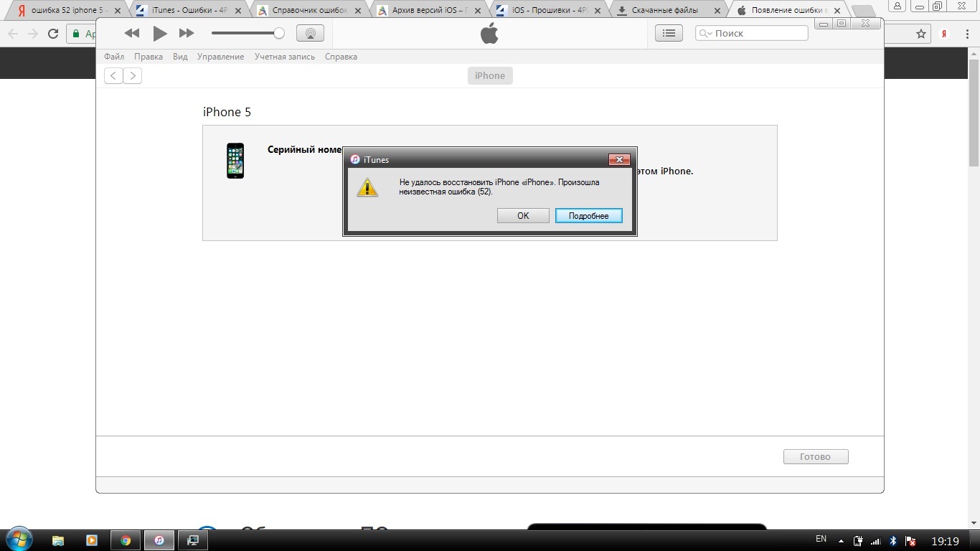The width and height of the screenshot is (980, 551).
Task: Close the 'ошибка 52 iphone 5' Chrome tab
Action: (x=117, y=11)
